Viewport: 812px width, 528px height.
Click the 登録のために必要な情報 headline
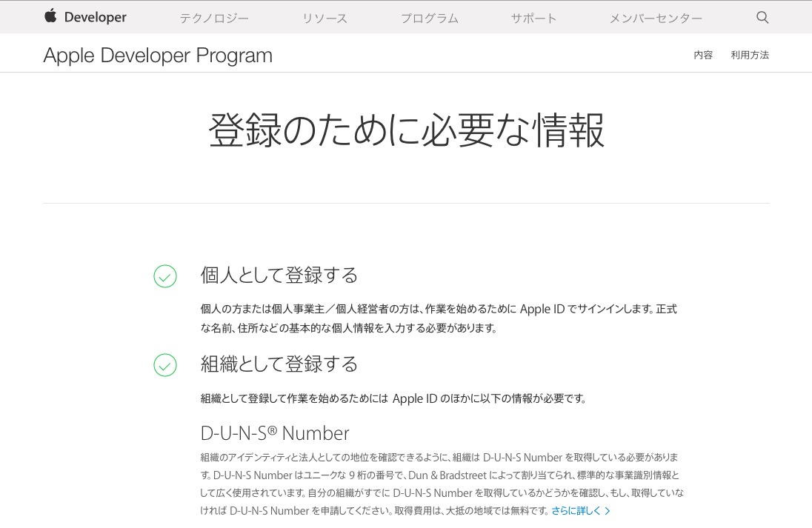(407, 130)
